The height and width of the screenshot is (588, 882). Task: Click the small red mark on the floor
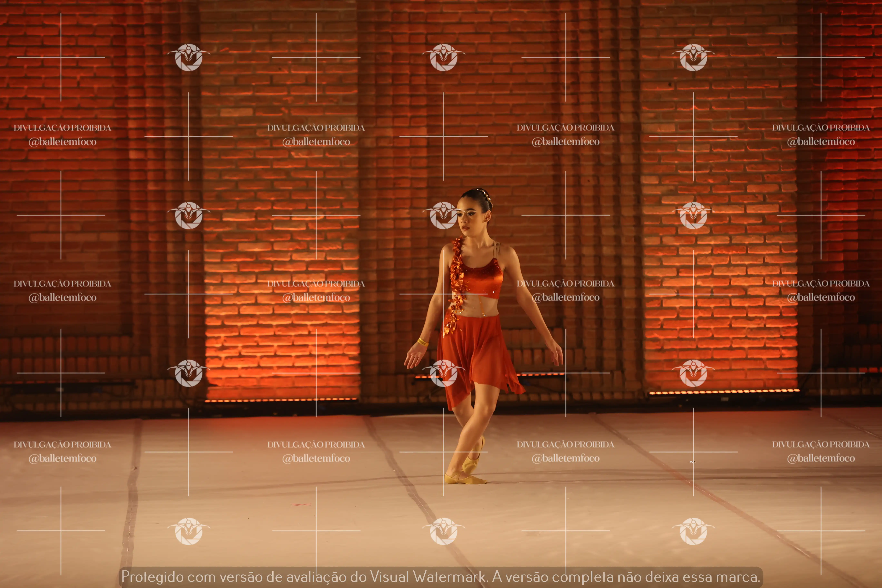300,505
